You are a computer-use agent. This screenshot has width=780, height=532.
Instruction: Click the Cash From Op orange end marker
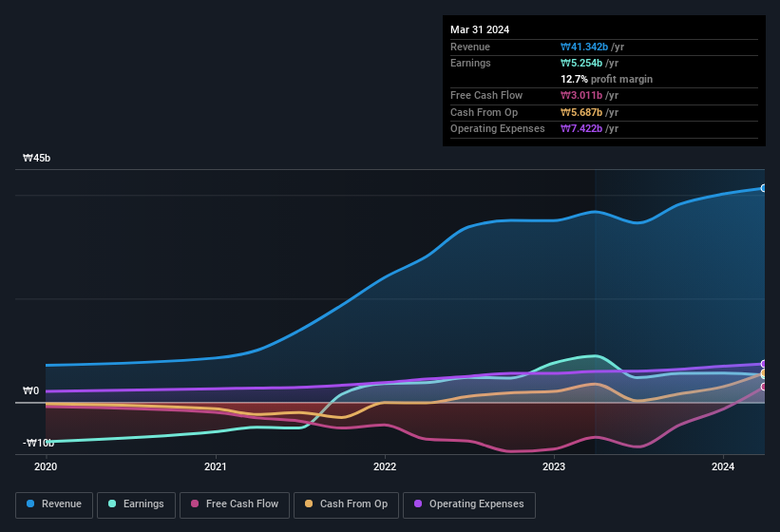764,373
